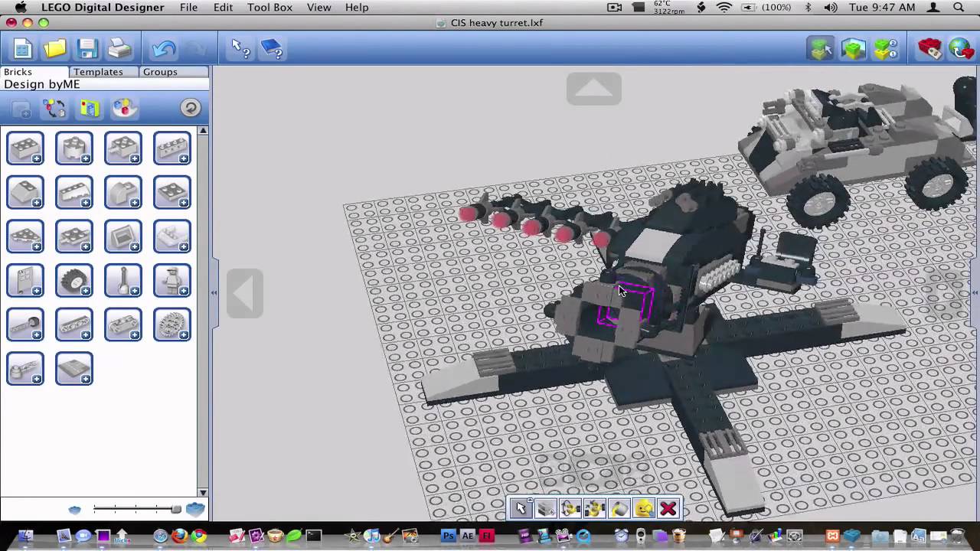Image resolution: width=980 pixels, height=551 pixels.
Task: Click the cycling bricks filter icon
Action: (54, 108)
